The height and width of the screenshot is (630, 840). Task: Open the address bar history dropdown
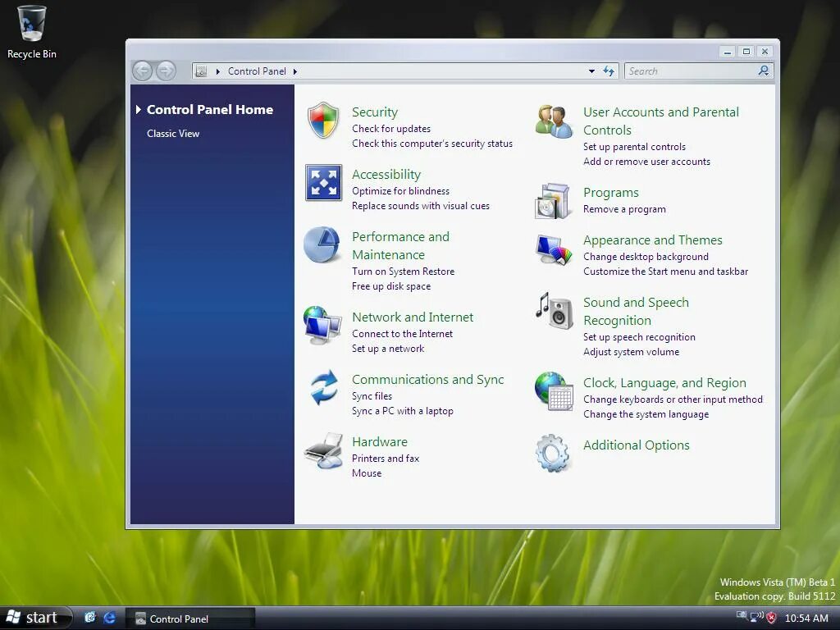pyautogui.click(x=591, y=71)
